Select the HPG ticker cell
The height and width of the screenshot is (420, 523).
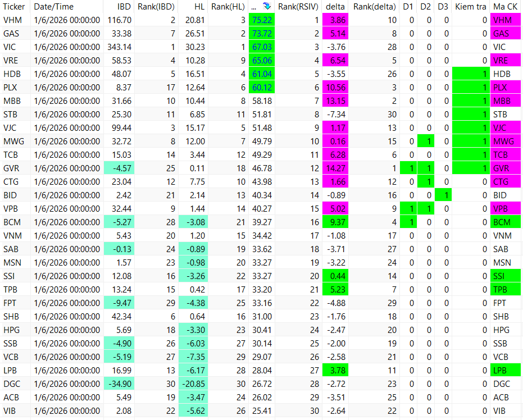(15, 330)
